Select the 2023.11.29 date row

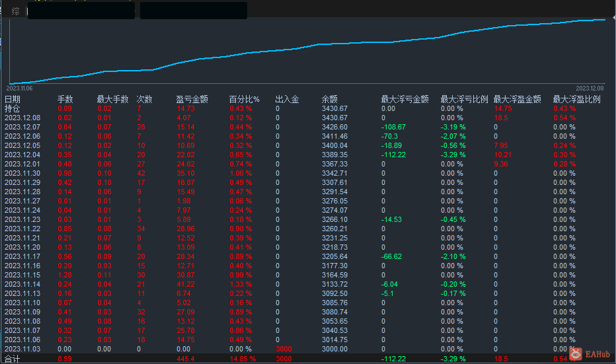22,182
